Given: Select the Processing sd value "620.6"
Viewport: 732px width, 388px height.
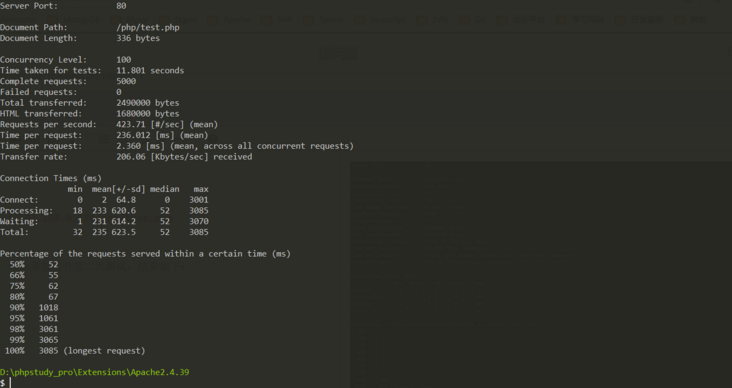Looking at the screenshot, I should (x=124, y=210).
